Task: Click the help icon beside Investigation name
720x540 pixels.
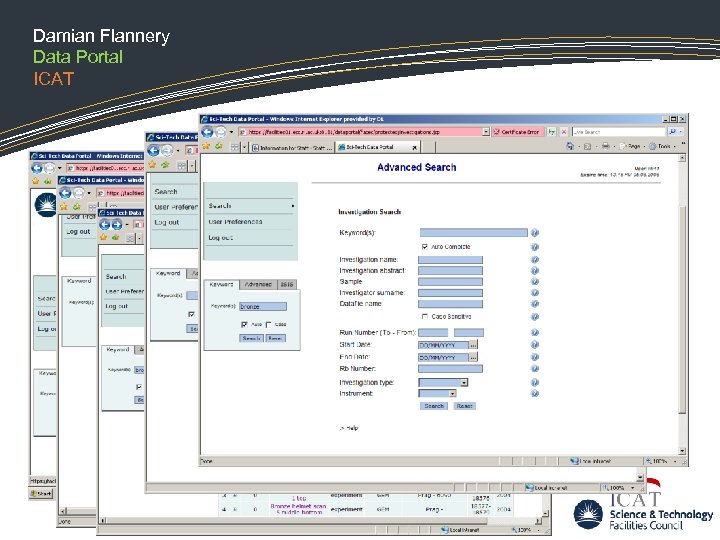Action: click(535, 260)
